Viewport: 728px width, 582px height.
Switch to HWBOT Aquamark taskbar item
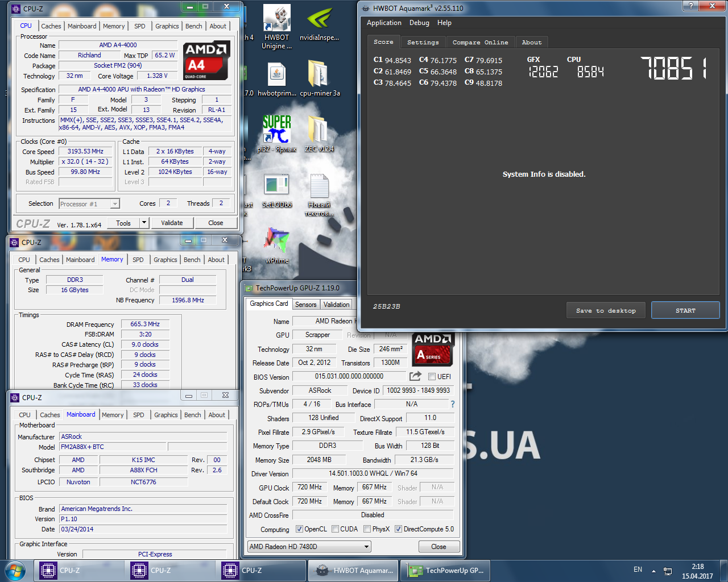tap(353, 571)
